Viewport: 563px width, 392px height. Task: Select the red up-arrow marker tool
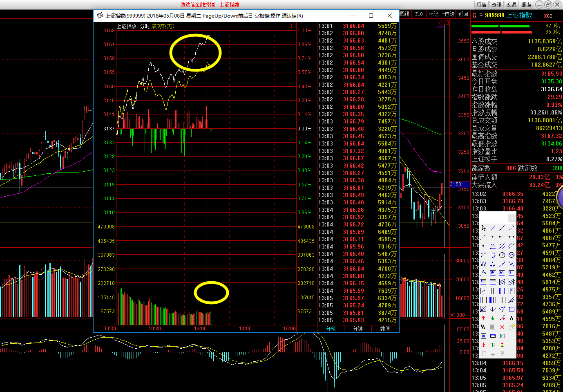pyautogui.click(x=484, y=318)
